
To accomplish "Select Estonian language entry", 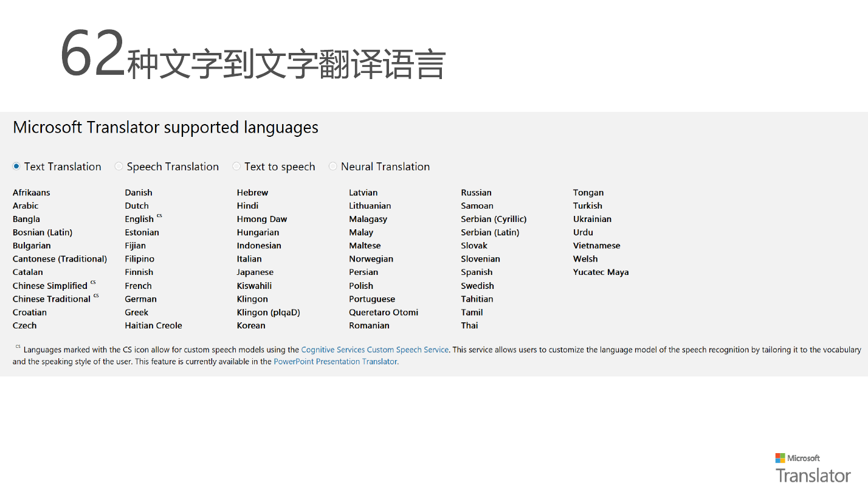I will pos(142,232).
